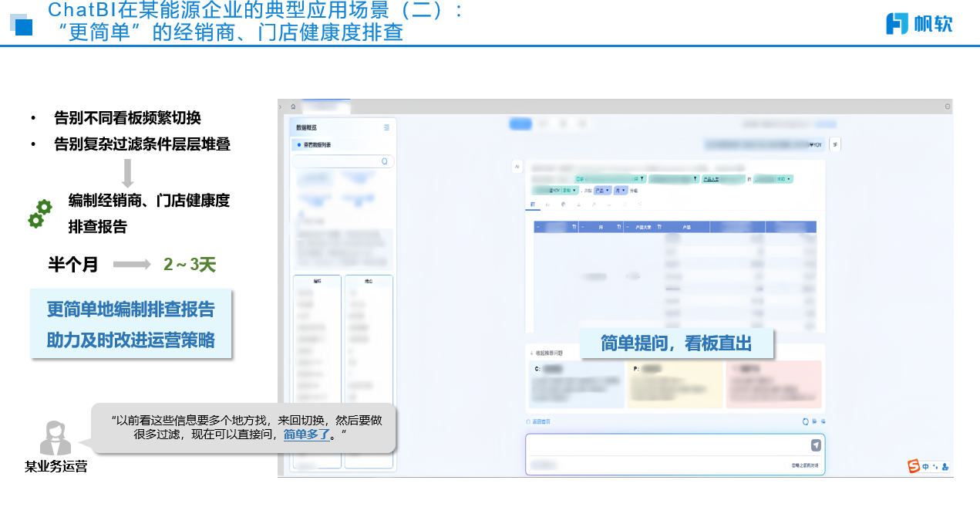Click the 某业务运营 caption under the avatar

coord(56,466)
